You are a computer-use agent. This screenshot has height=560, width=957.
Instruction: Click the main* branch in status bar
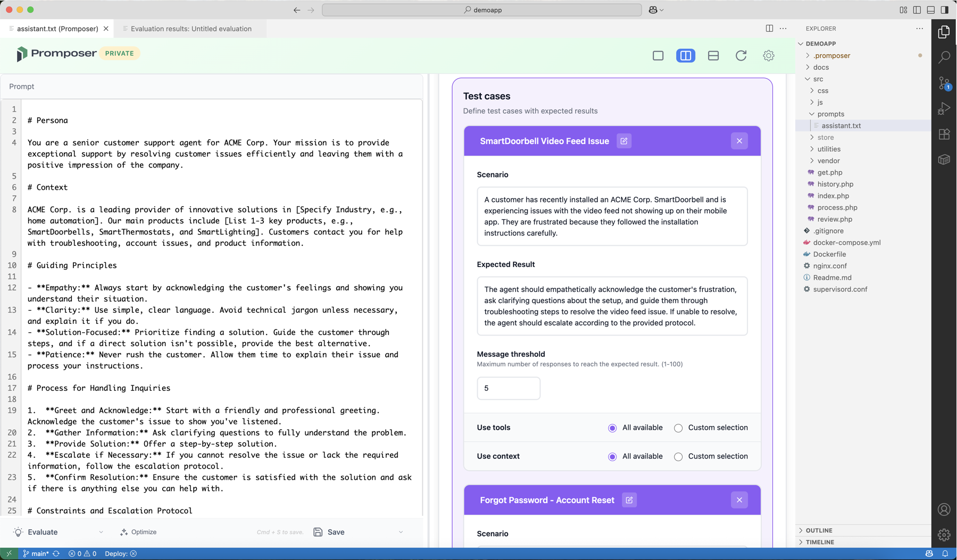pyautogui.click(x=36, y=554)
